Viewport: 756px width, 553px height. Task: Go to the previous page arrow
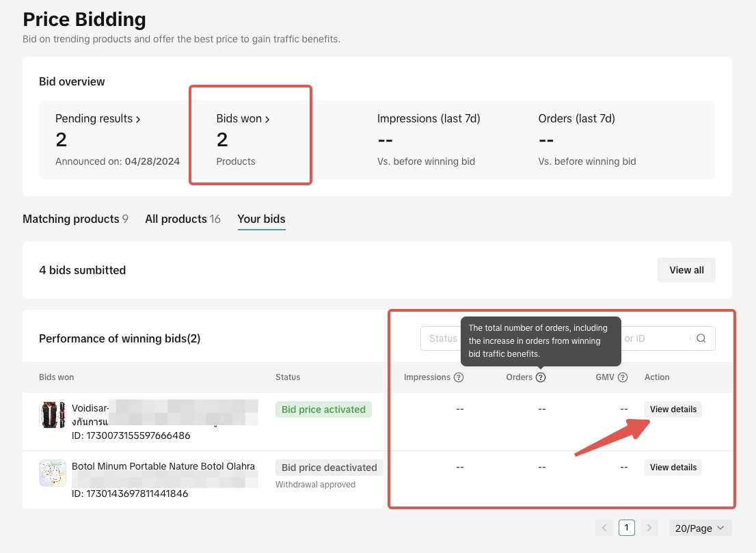pos(604,528)
